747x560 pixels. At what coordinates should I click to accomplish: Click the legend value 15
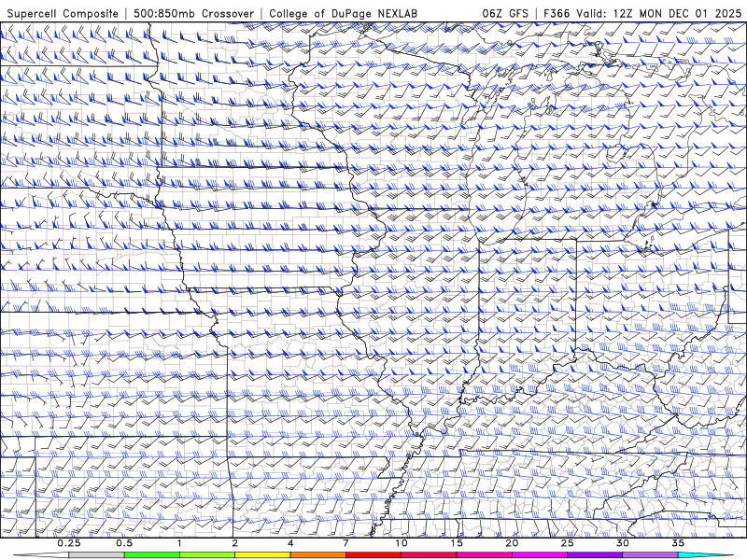[x=457, y=543]
